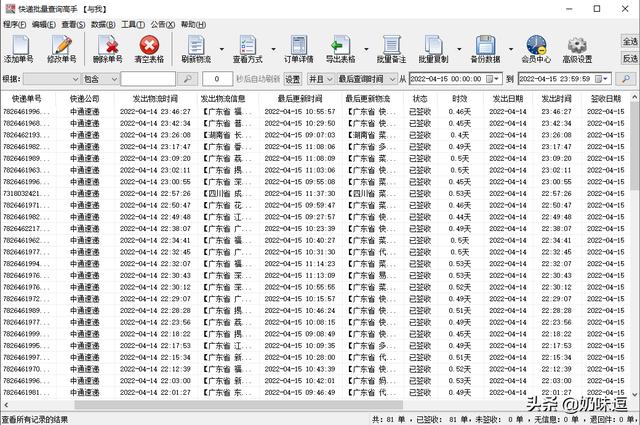Viewport: 640px width, 425px height.
Task: Open the 数据(B) menu
Action: [x=103, y=23]
